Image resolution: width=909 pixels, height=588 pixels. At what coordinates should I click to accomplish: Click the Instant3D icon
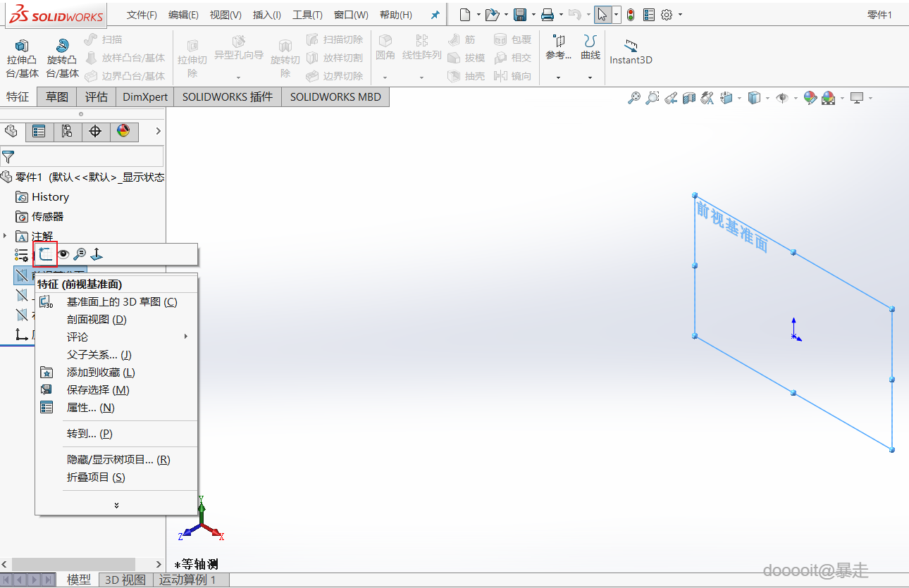click(x=631, y=52)
